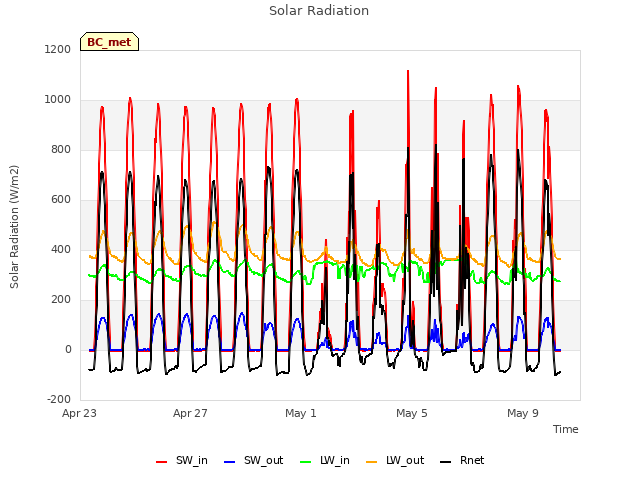Click the May 9 x-axis tick label

[x=523, y=413]
